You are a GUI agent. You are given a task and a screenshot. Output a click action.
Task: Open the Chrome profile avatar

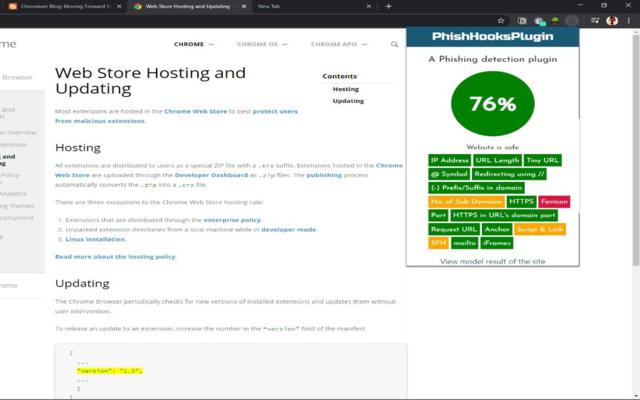point(612,20)
